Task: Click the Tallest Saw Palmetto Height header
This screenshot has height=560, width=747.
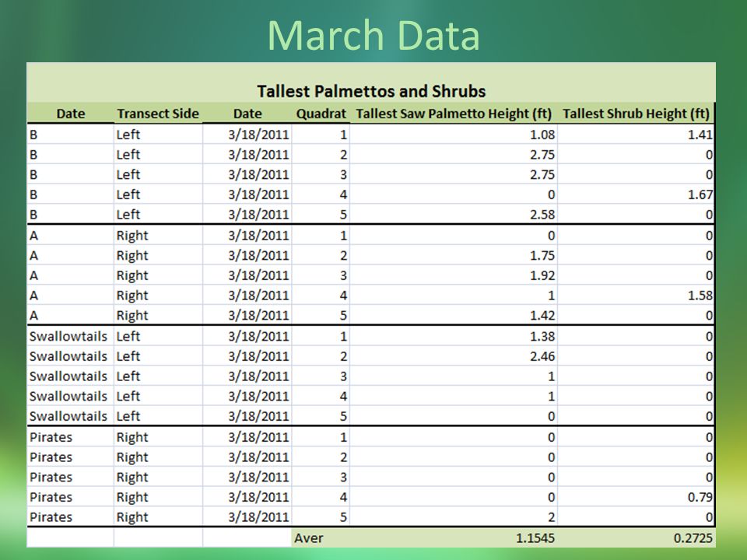Action: coord(454,114)
